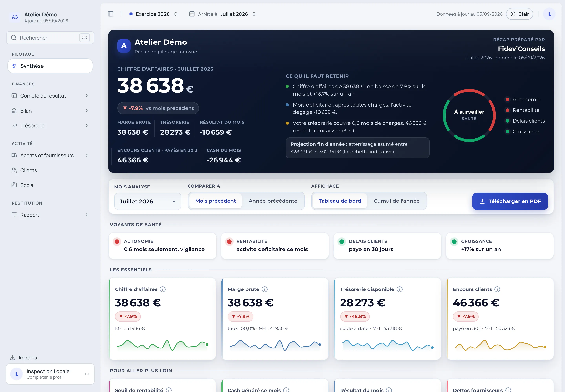Select Année précédente comparison
565x392 pixels.
(x=273, y=201)
